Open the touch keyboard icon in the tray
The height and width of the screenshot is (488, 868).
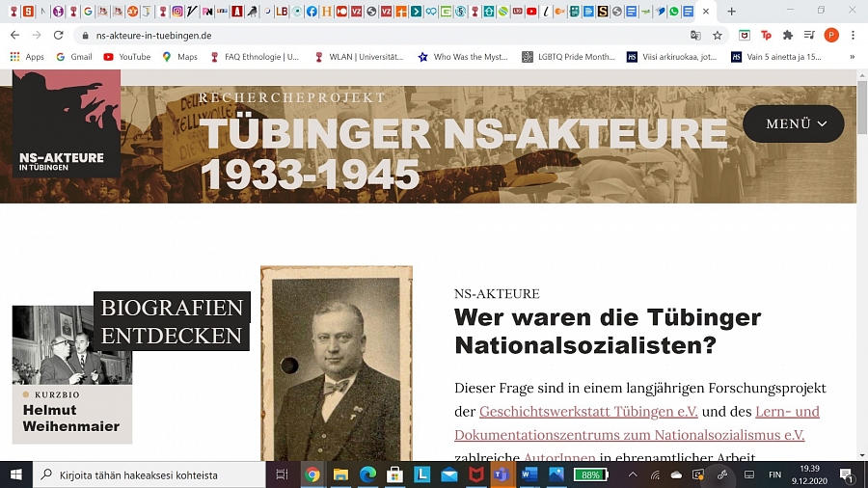[x=749, y=474]
